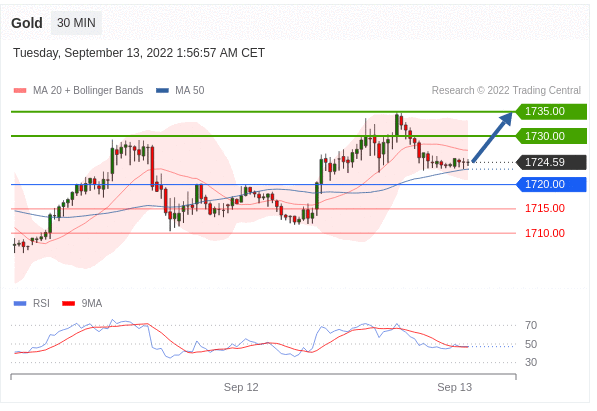Click the Sep 12 date axis marker
Image resolution: width=597 pixels, height=411 pixels.
241,387
